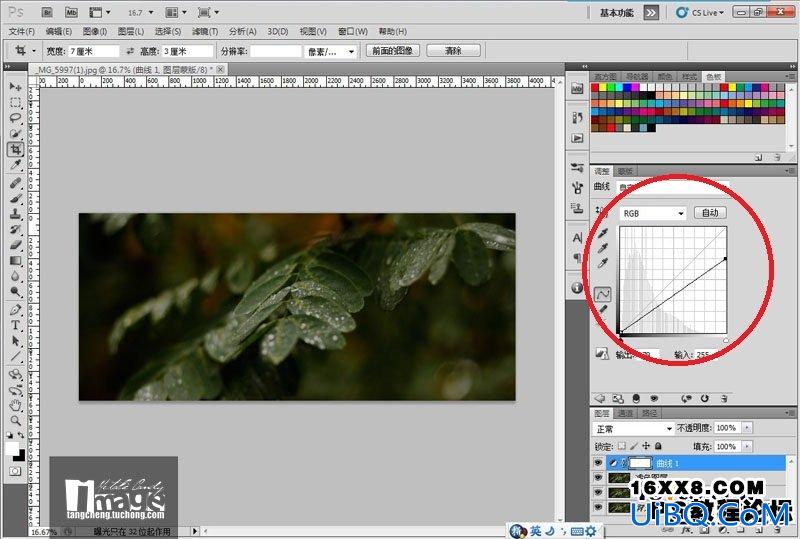
Task: Toggle lock position
Action: (x=646, y=446)
